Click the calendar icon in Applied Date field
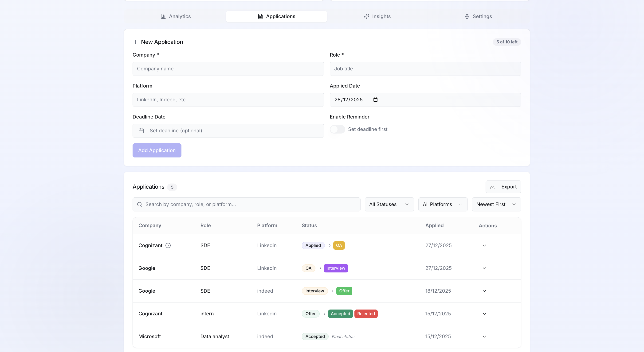This screenshot has height=352, width=644. point(375,99)
